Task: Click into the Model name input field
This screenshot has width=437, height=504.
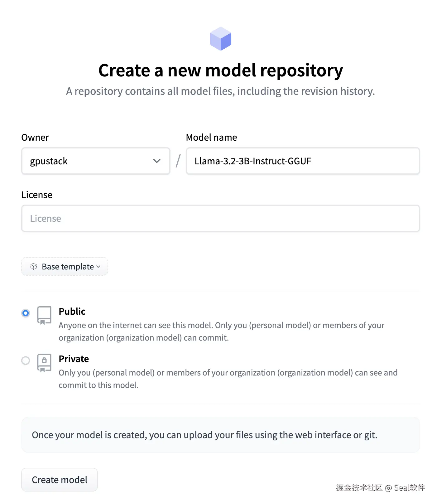Action: 303,161
